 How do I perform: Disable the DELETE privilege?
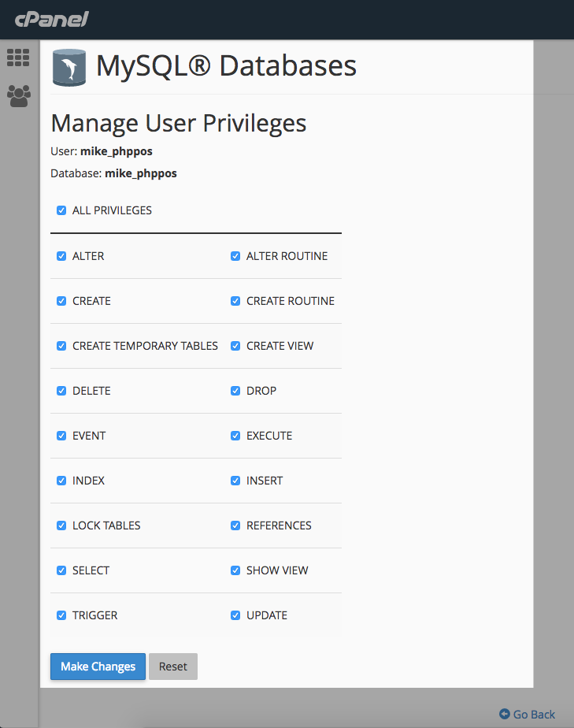click(x=61, y=391)
